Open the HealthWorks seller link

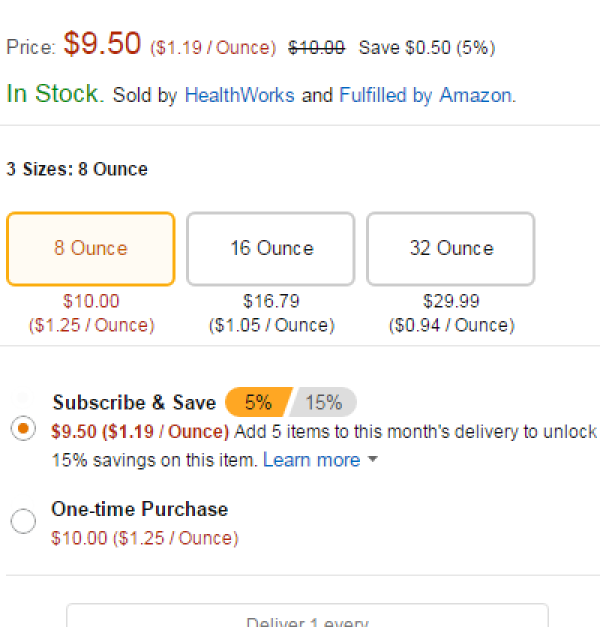239,96
